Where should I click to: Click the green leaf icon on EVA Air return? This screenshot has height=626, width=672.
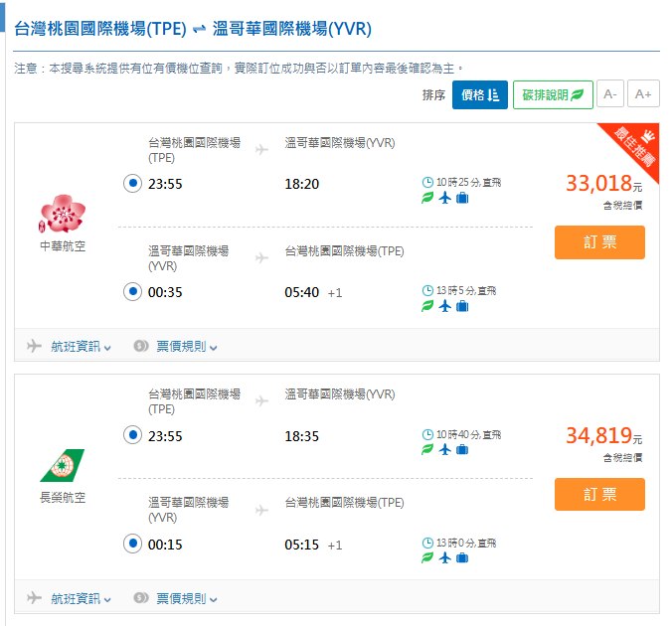[427, 558]
